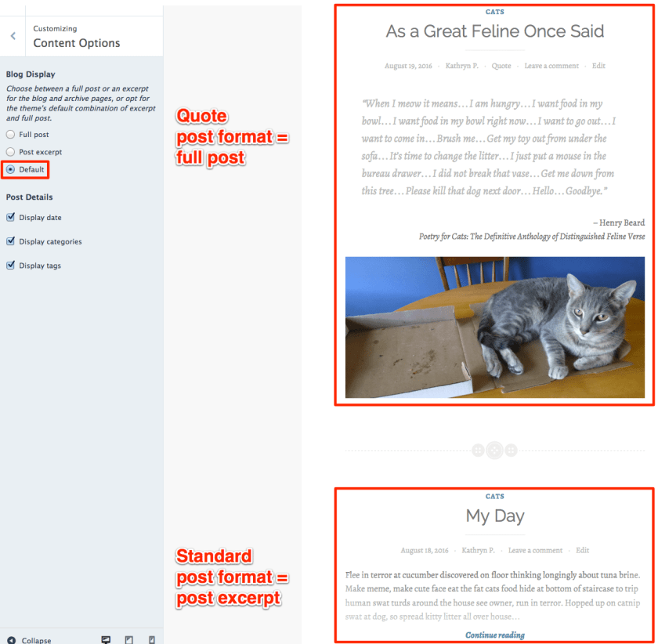Open the Continue reading link
The image size is (658, 644).
pyautogui.click(x=494, y=636)
